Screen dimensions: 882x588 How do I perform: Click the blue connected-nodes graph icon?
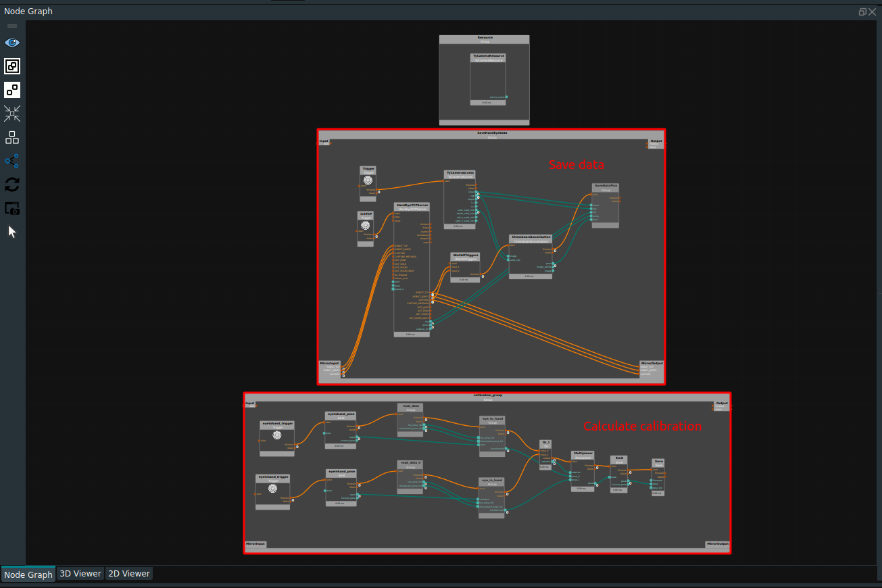point(12,161)
